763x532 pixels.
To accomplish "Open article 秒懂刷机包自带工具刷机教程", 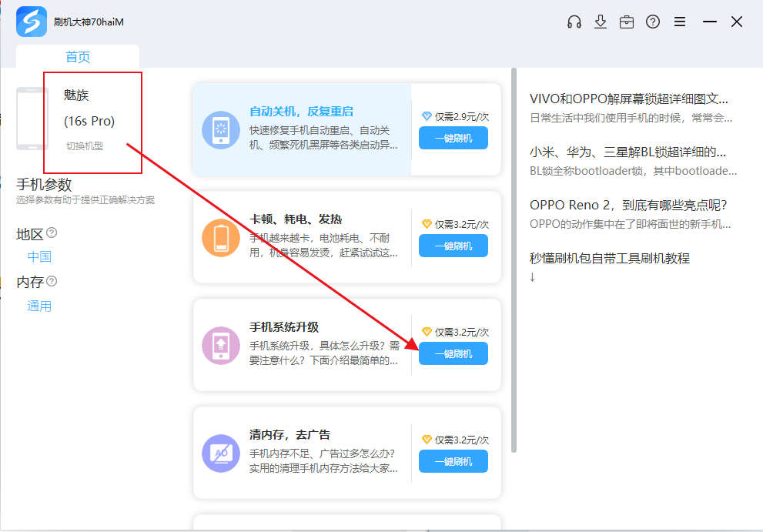I will 610,258.
